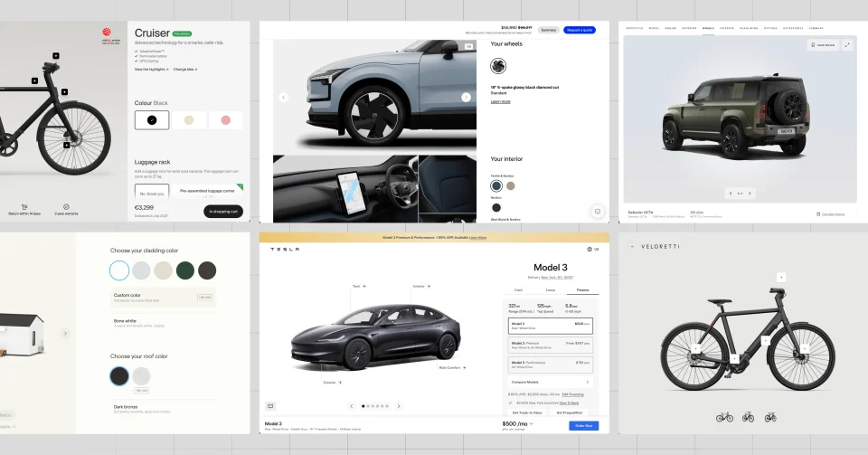868x455 pixels.
Task: Click fullscreen expand icon on Defender viewer
Action: tap(847, 45)
